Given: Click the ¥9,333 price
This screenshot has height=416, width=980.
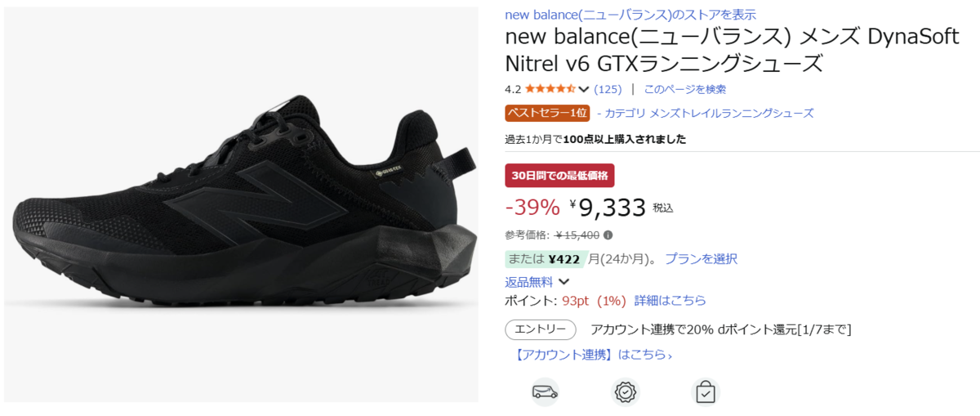Looking at the screenshot, I should pos(608,208).
